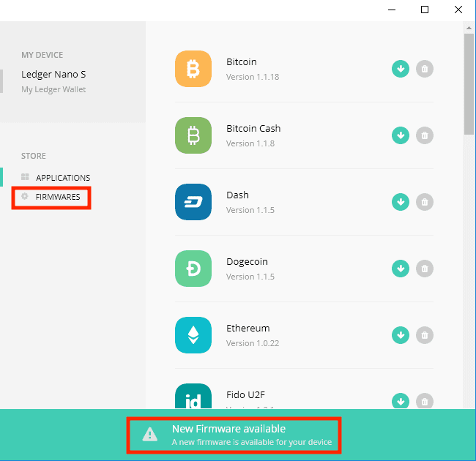The height and width of the screenshot is (461, 476).
Task: Uninstall the Dash app via trash icon
Action: [x=424, y=202]
